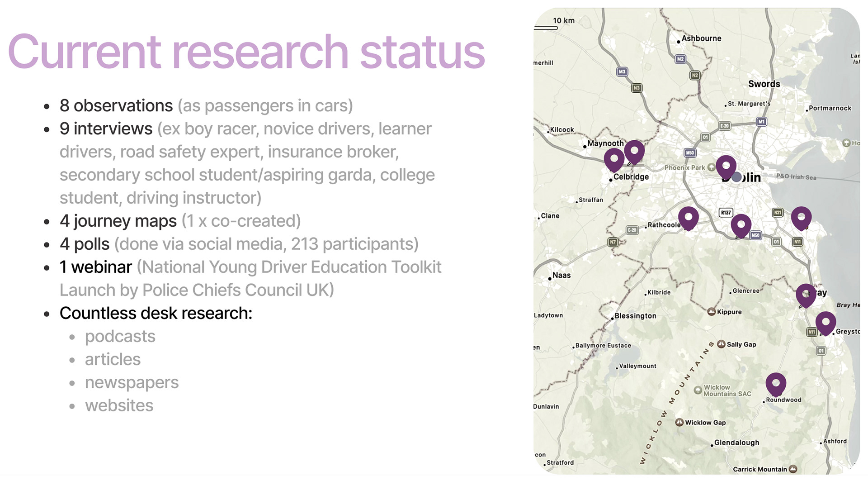The image size is (868, 481).
Task: Click the Kippure mountain peak icon
Action: (711, 312)
